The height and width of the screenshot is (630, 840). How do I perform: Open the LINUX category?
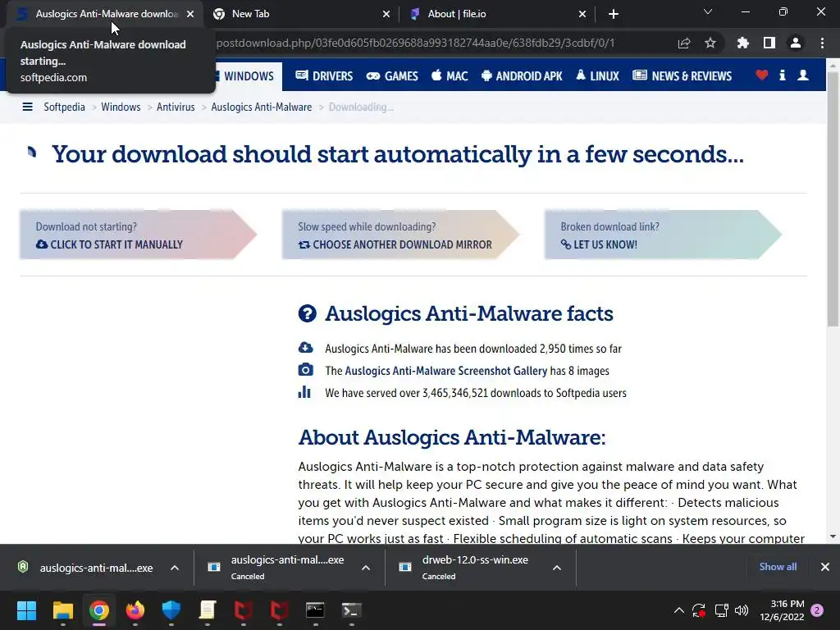(597, 76)
